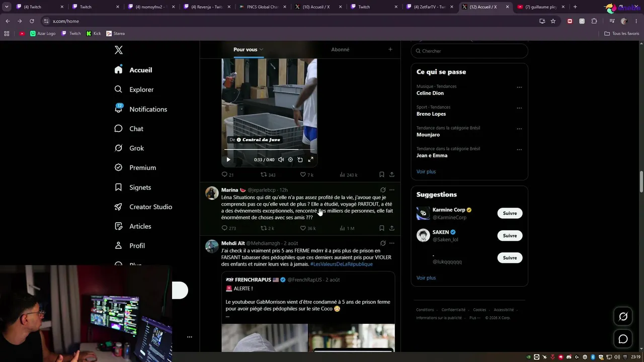
Task: Follow SAKEN with Suivre button
Action: click(510, 235)
